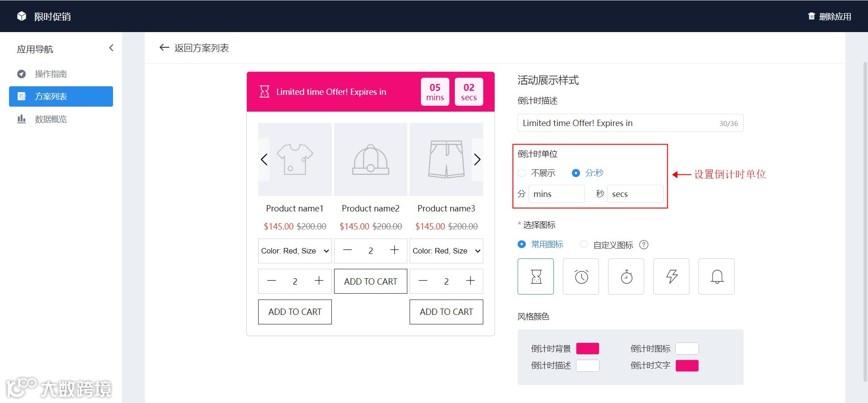The width and height of the screenshot is (868, 403).
Task: Choose the stopwatch countdown icon
Action: click(626, 276)
